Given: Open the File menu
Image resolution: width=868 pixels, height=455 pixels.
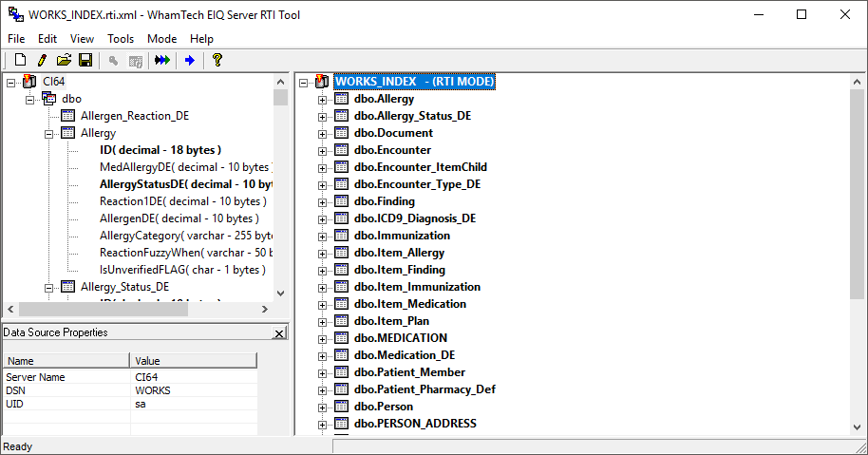Looking at the screenshot, I should click(16, 39).
